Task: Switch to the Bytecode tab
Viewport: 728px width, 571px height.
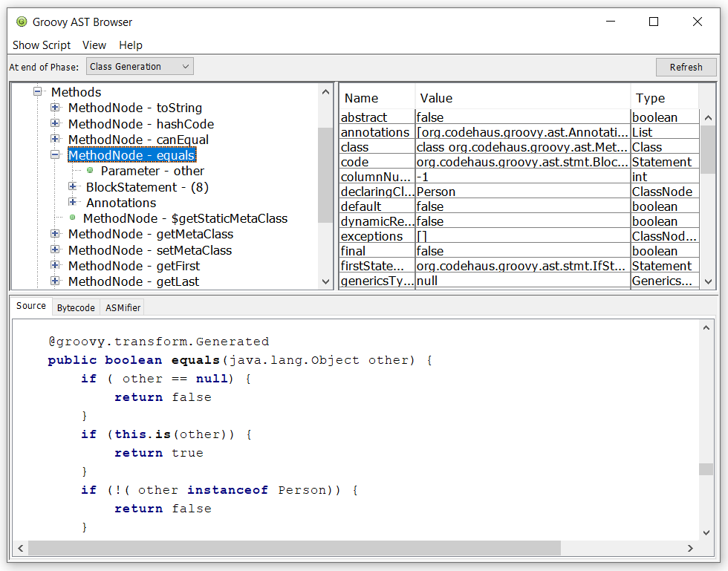Action: 76,307
